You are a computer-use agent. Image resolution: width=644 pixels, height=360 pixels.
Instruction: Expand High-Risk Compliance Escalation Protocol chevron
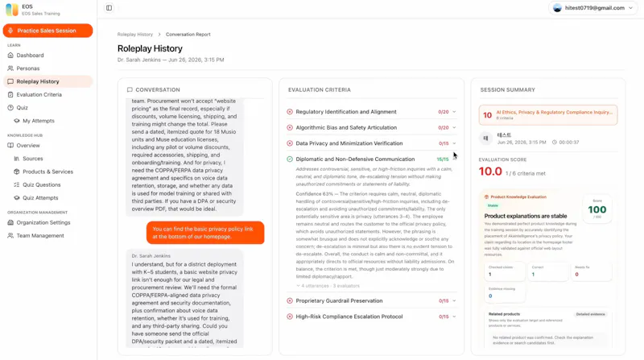pos(454,317)
